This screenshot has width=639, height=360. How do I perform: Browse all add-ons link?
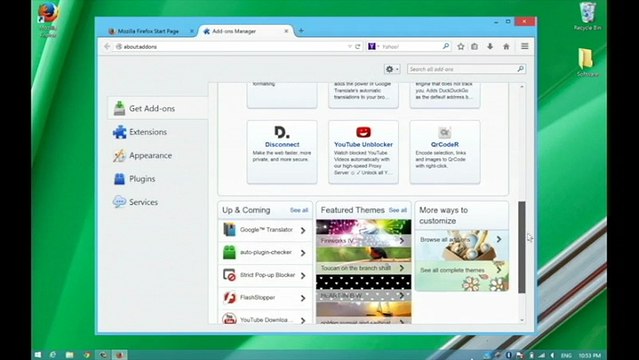tap(462, 245)
